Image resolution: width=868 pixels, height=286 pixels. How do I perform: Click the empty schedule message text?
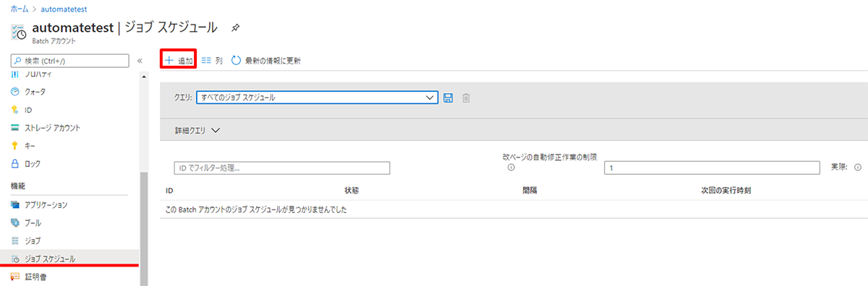pos(256,209)
